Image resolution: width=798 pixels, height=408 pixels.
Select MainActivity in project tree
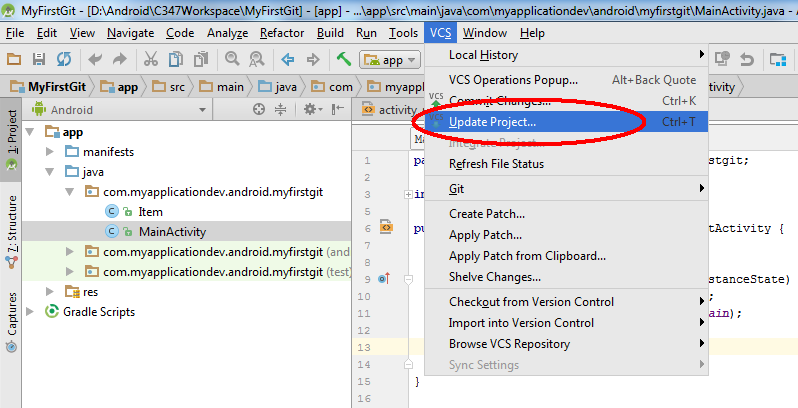pos(157,232)
